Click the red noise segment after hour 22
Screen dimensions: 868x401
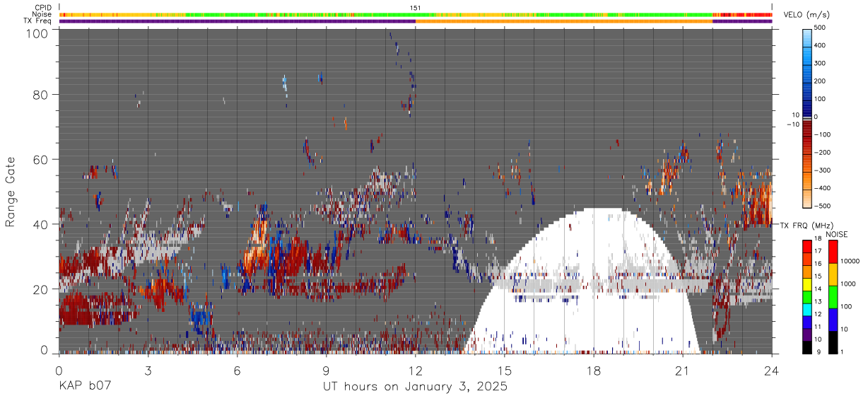742,14
